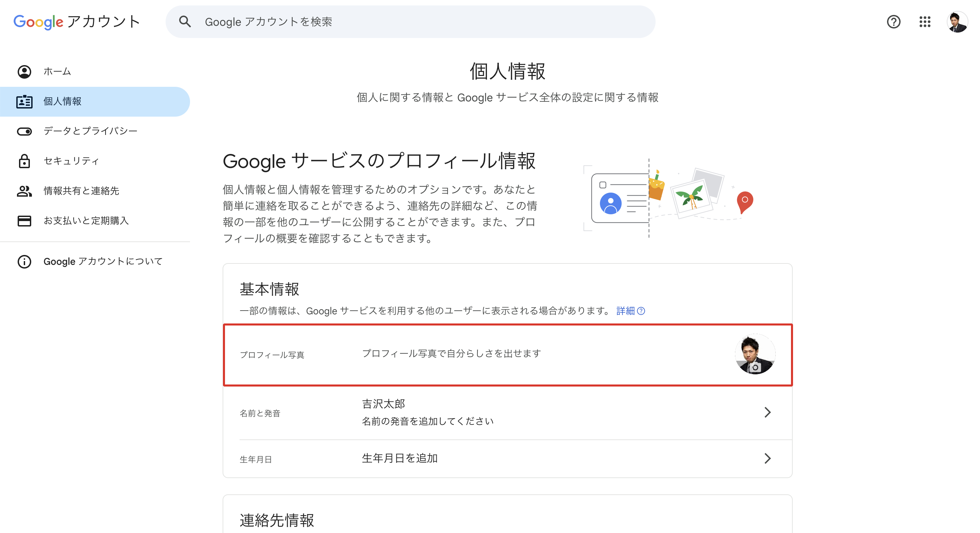Click the camera icon on profile photo

755,367
